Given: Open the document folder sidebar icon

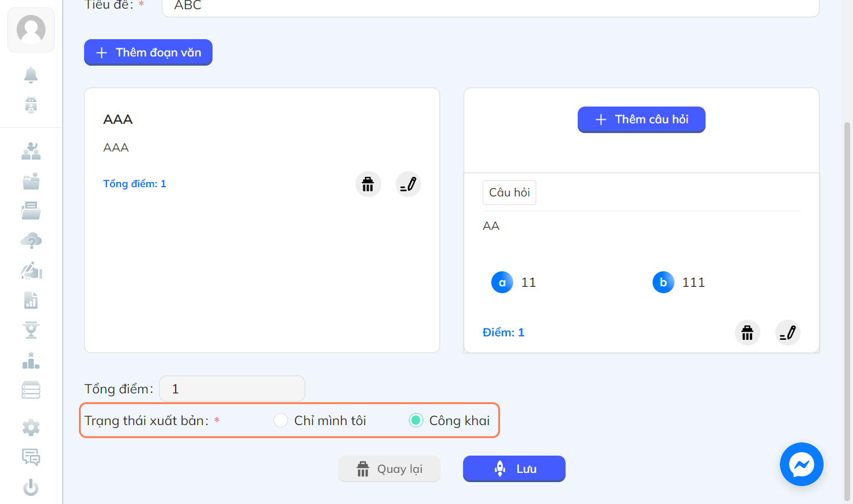Looking at the screenshot, I should [31, 211].
